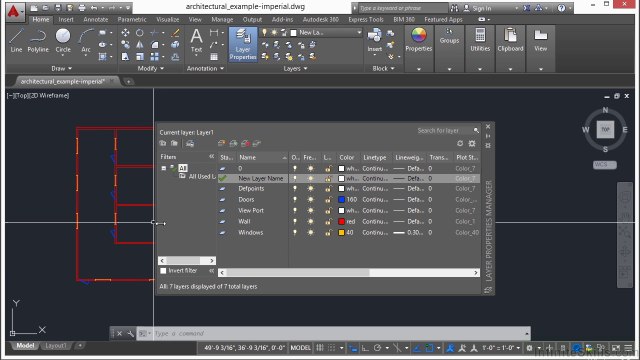Toggle On/Off bulb for Wall layer
The width and height of the screenshot is (640, 360).
[295, 222]
